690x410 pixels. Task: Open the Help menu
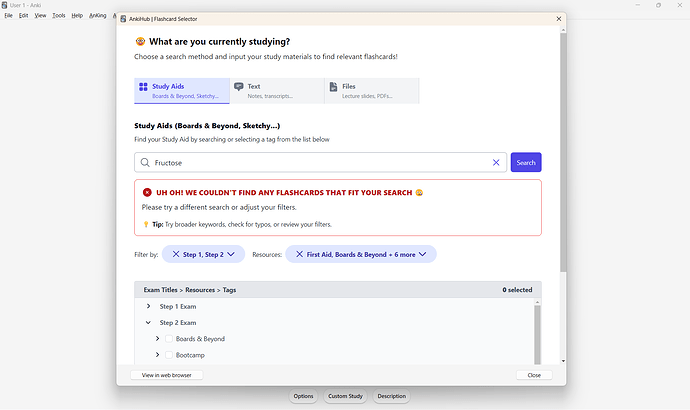(x=77, y=15)
